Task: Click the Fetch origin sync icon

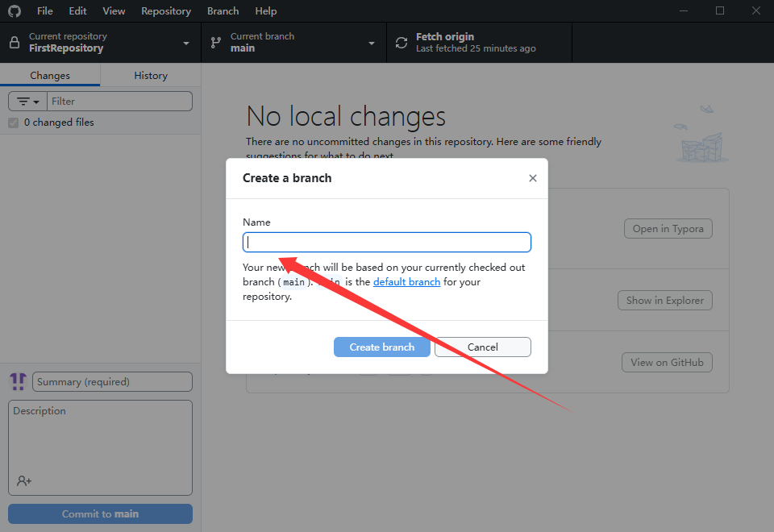Action: point(402,43)
